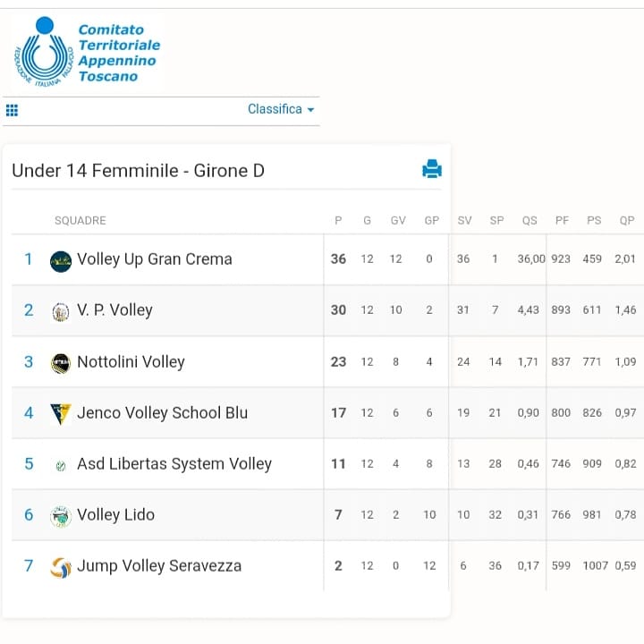Open the Nottolini Volley team link

coord(131,362)
